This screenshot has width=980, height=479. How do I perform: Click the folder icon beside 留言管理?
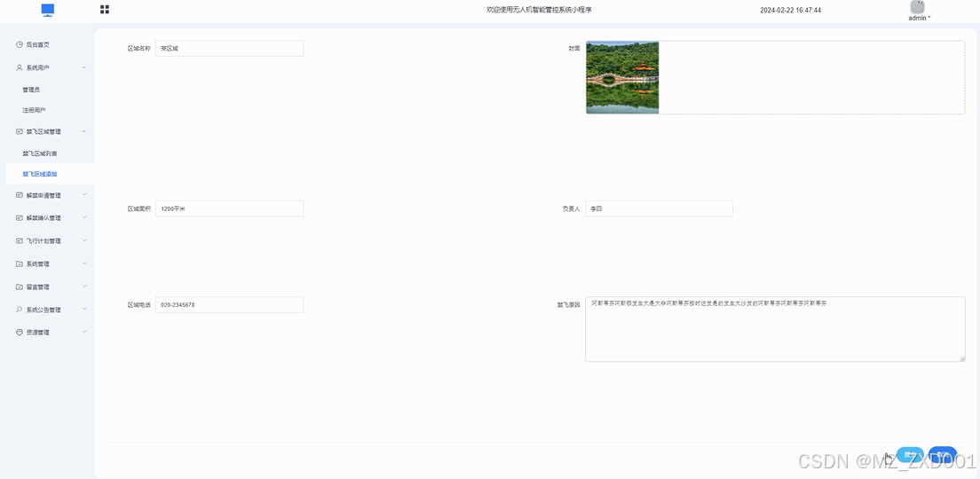tap(20, 287)
